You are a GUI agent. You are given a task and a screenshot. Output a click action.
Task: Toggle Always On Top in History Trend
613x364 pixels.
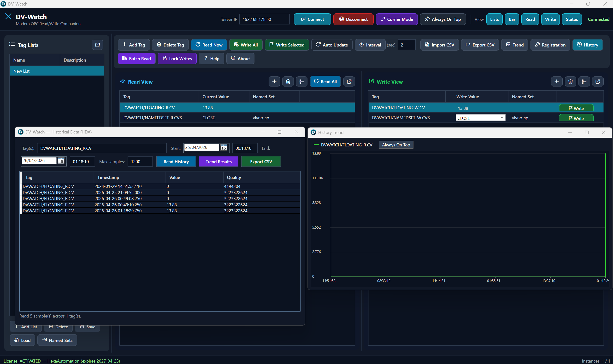coord(396,145)
